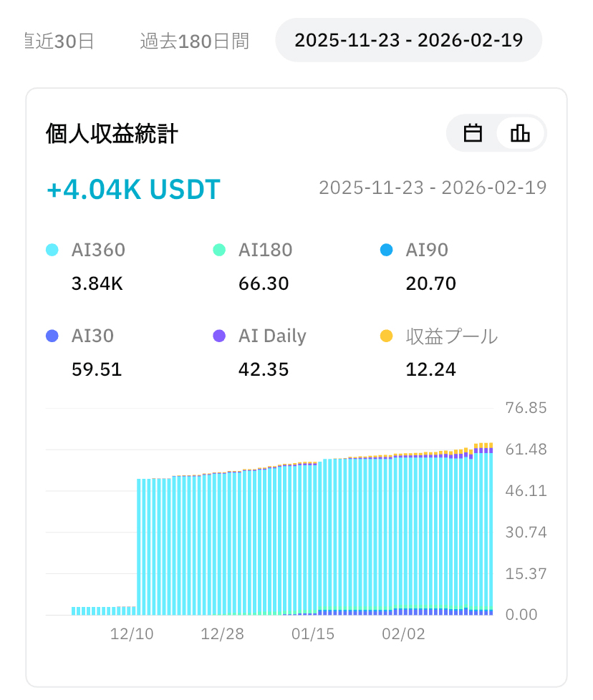Select the AI30 legend label
593x700 pixels.
(92, 336)
